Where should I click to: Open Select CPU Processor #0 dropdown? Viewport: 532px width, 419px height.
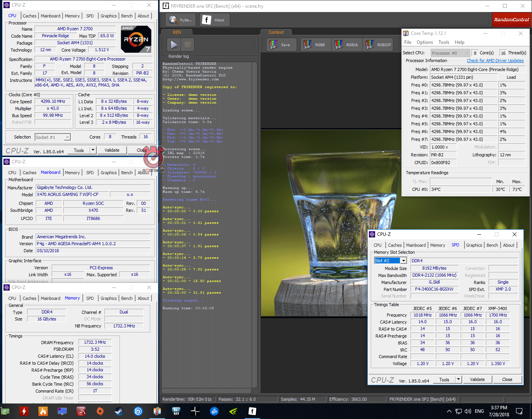(450, 53)
